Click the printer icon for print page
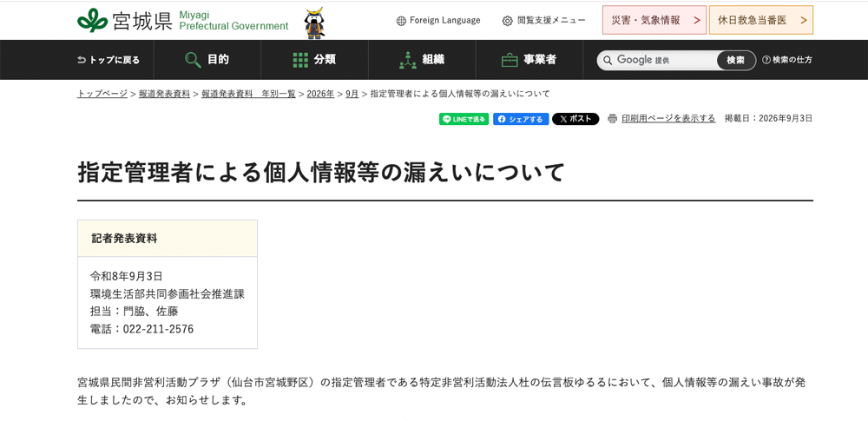The width and height of the screenshot is (868, 421). 612,119
